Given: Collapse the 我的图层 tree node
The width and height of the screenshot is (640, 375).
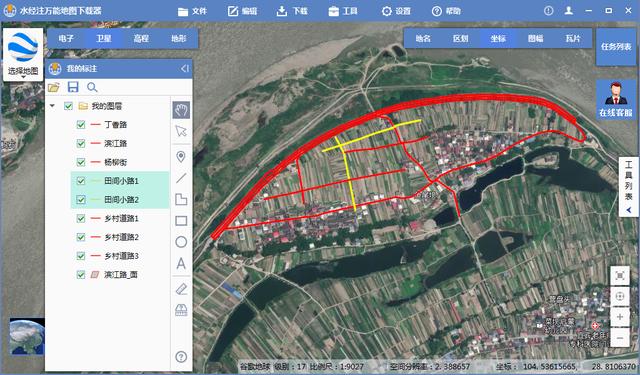Looking at the screenshot, I should 52,106.
